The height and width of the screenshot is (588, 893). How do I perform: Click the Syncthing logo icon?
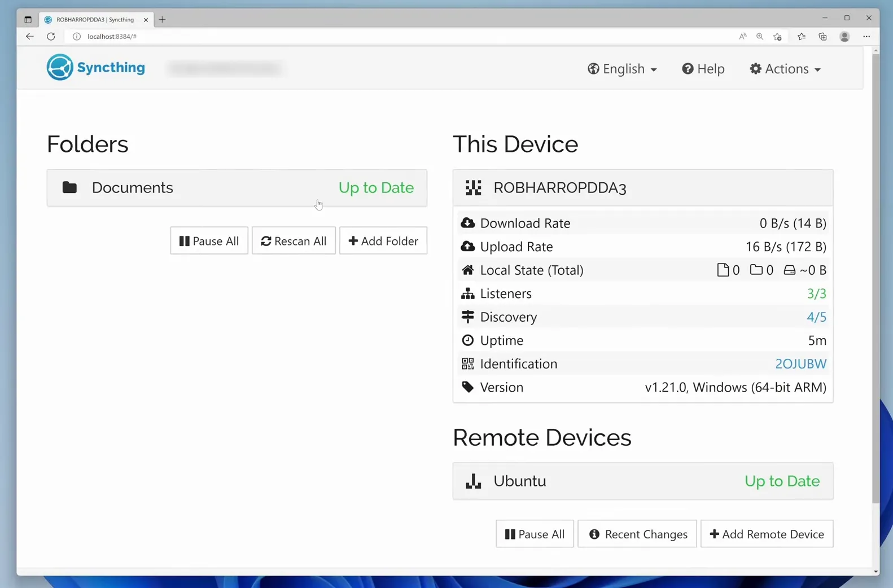pyautogui.click(x=60, y=67)
